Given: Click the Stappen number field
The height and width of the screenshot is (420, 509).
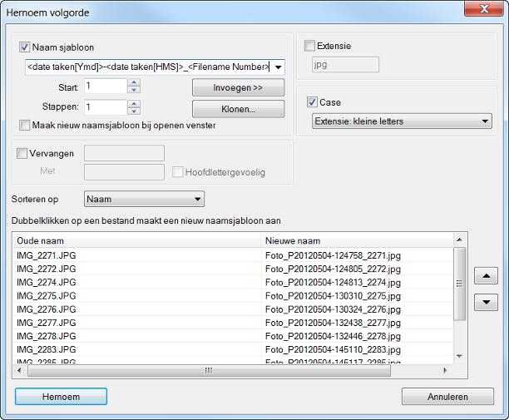Looking at the screenshot, I should pos(106,107).
